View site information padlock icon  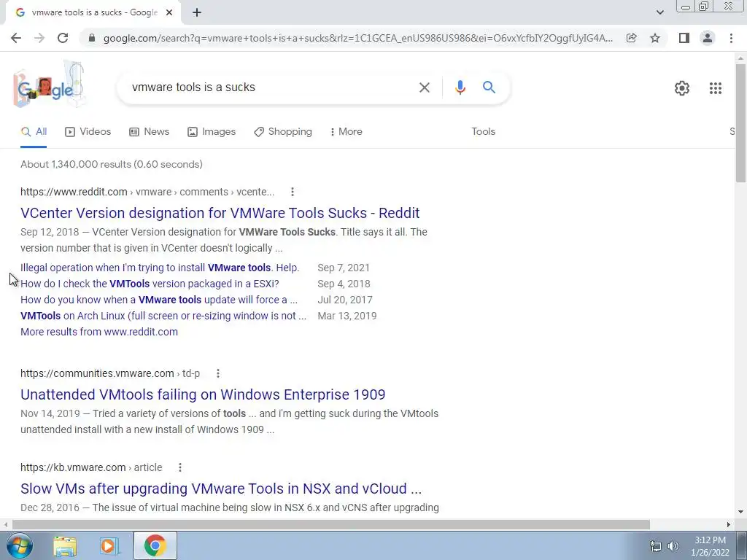92,38
